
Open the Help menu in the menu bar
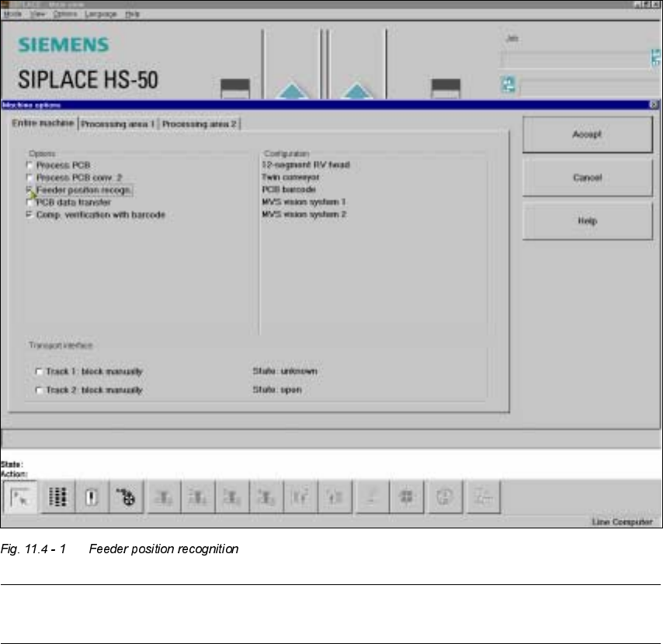click(132, 14)
